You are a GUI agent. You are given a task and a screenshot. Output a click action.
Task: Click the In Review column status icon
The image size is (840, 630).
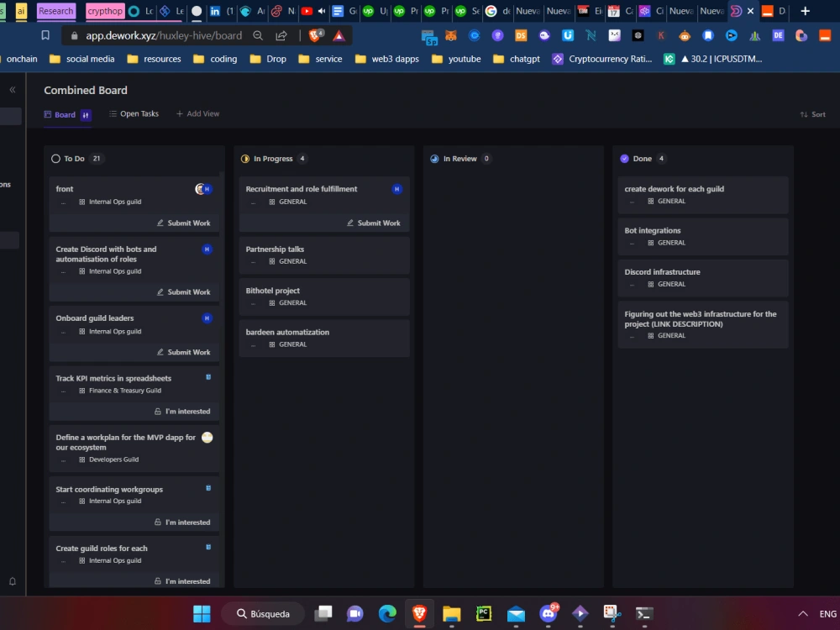pyautogui.click(x=434, y=159)
